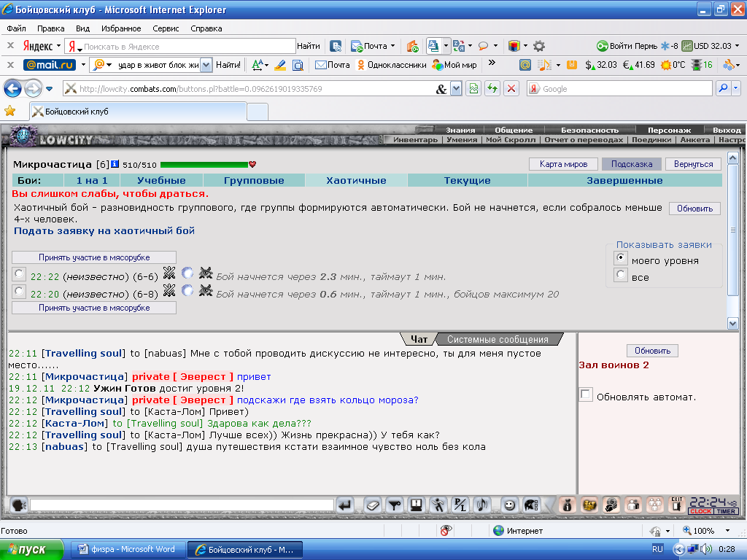Click the helmet head settings icon
This screenshot has width=747, height=560.
[532, 505]
